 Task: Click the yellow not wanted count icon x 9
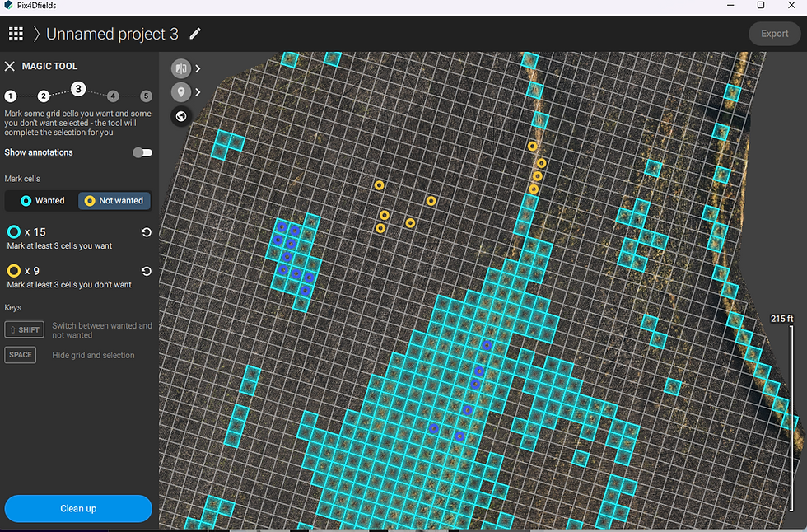(14, 271)
